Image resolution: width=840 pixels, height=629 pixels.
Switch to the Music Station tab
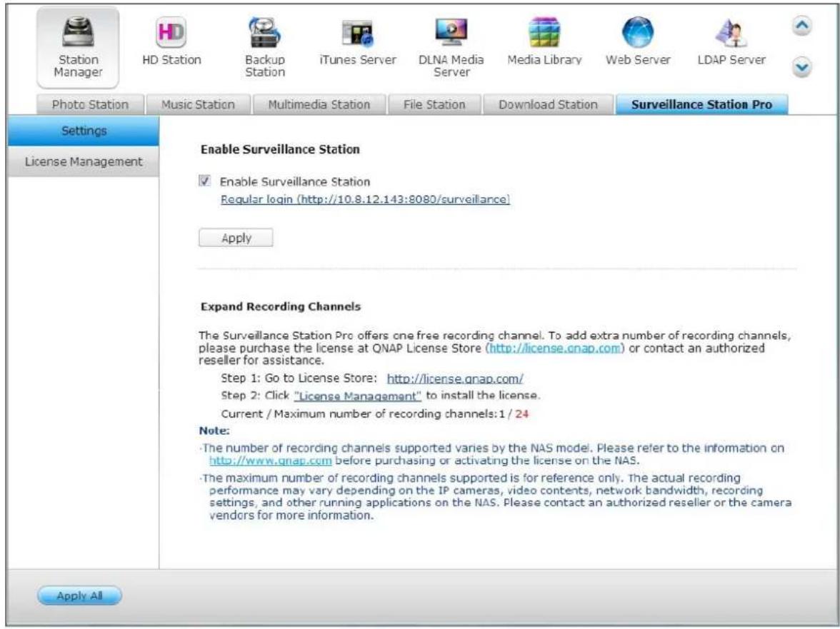tap(199, 104)
